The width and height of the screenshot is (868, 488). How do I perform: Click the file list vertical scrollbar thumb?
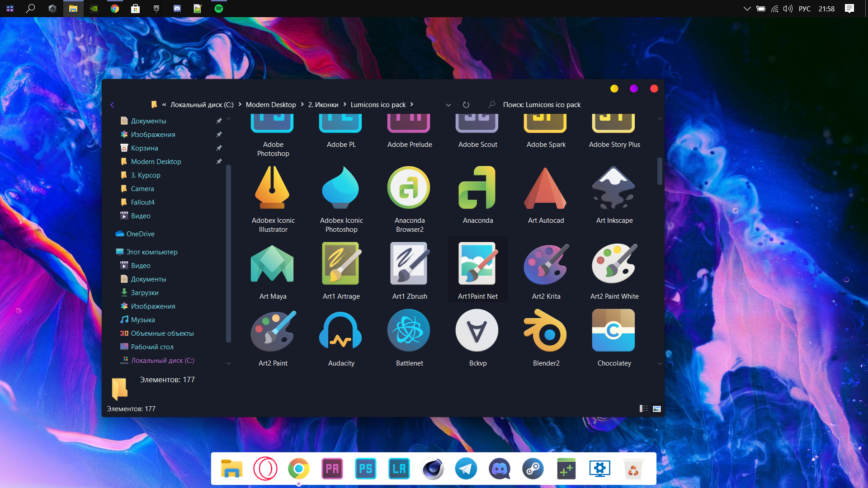pyautogui.click(x=660, y=171)
